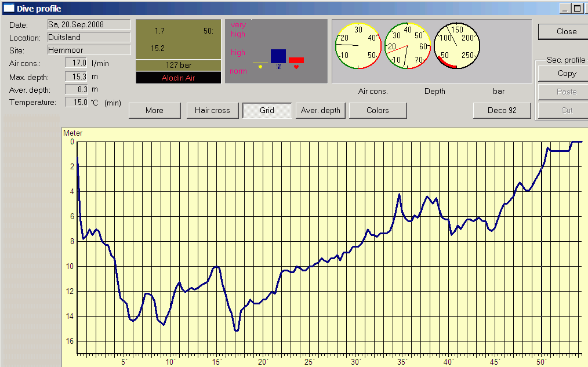The width and height of the screenshot is (588, 367).
Task: Close the Dive profile dialog
Action: pyautogui.click(x=563, y=32)
